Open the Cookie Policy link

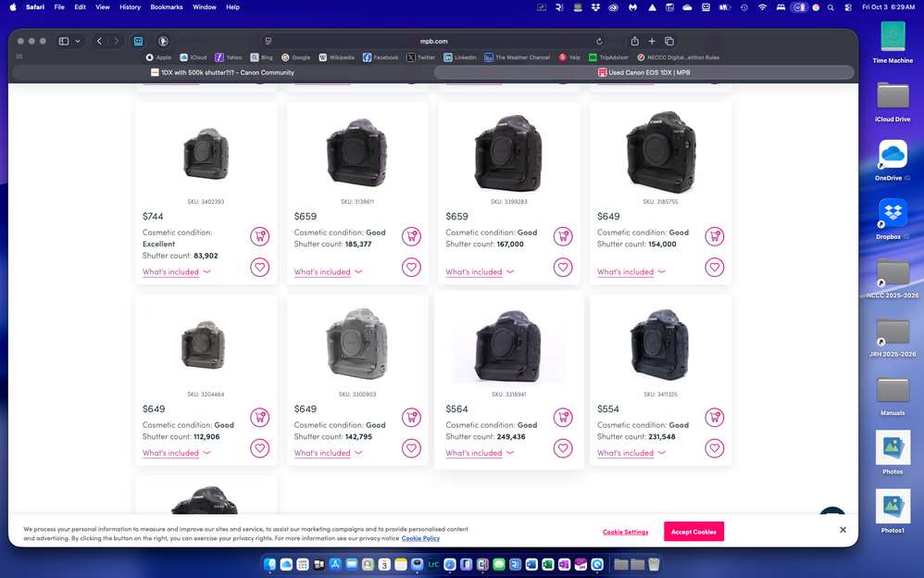pyautogui.click(x=420, y=538)
